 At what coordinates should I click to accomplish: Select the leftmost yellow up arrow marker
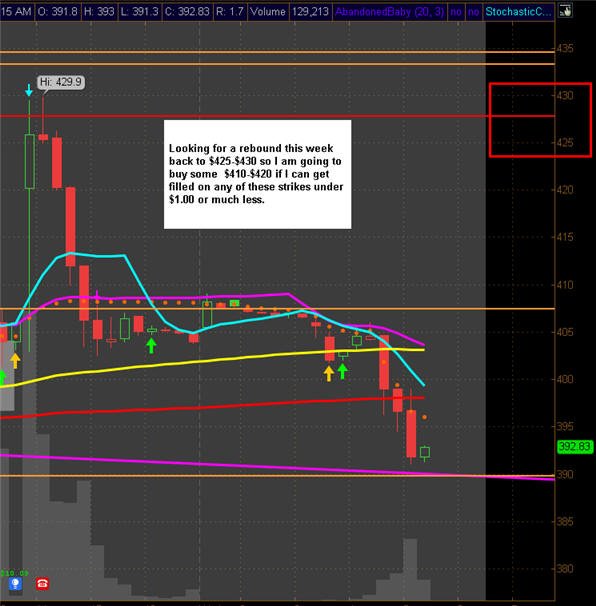pos(15,361)
